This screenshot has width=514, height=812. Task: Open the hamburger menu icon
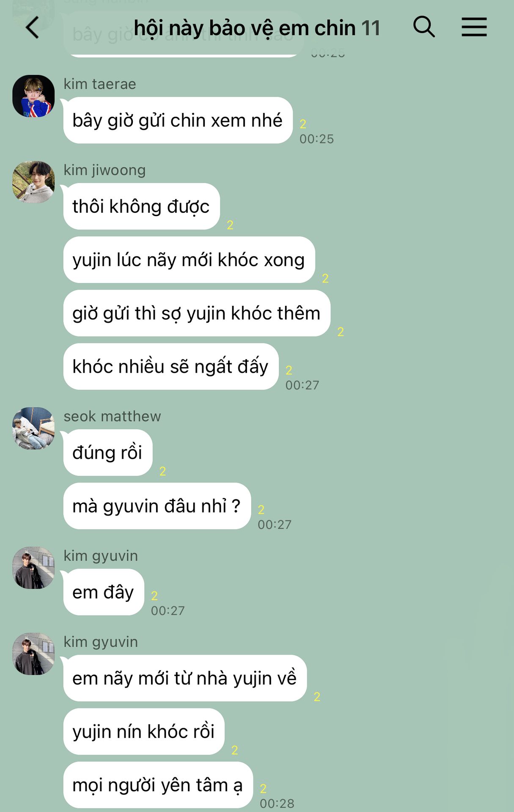pyautogui.click(x=474, y=27)
